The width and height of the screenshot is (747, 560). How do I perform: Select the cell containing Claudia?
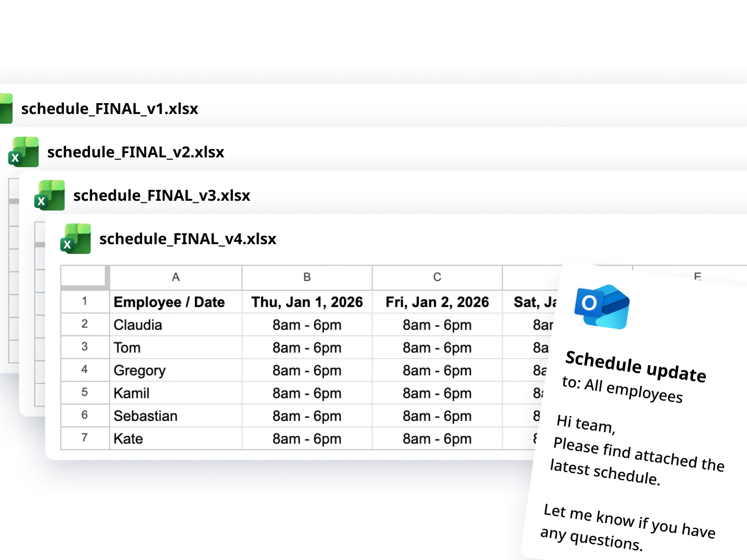point(176,325)
